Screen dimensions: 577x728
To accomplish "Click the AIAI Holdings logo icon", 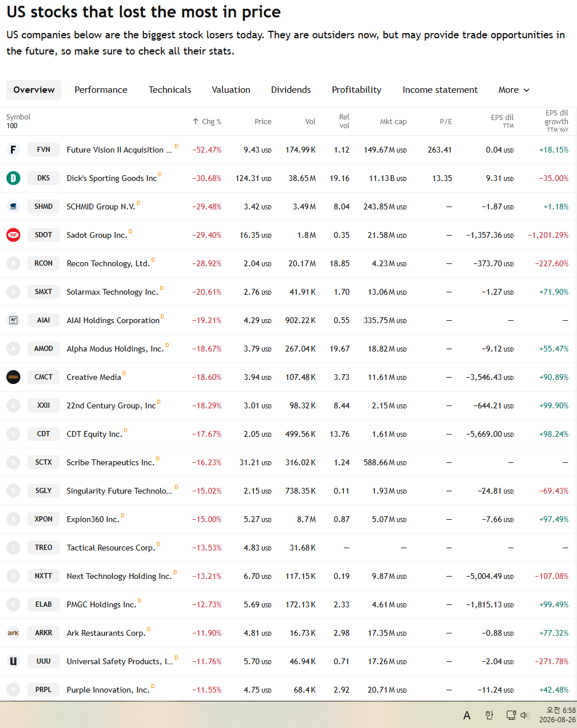I will point(13,320).
